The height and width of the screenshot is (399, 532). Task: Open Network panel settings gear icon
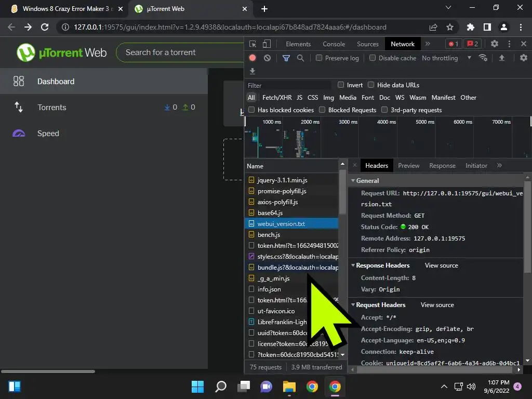[x=524, y=58]
